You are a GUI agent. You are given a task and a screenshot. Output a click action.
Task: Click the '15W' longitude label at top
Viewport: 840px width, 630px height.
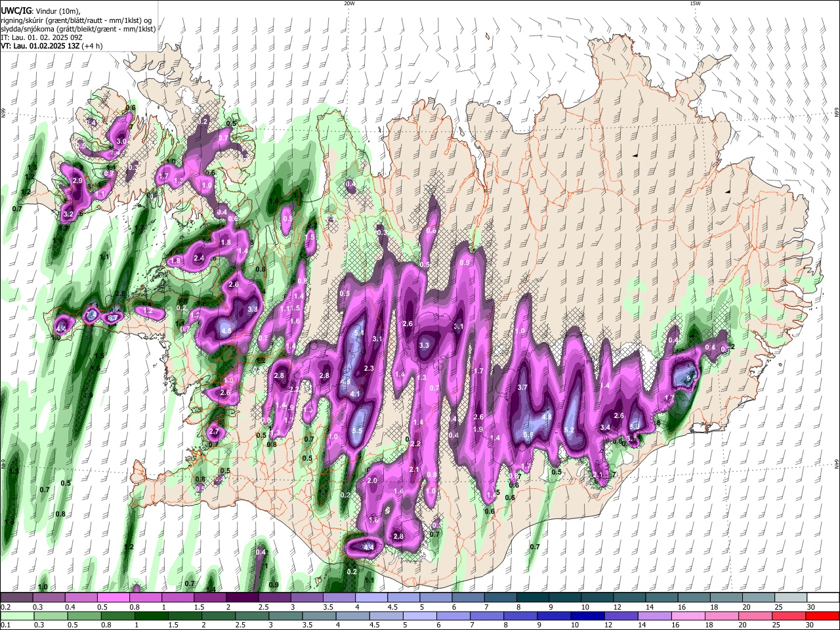pyautogui.click(x=695, y=3)
